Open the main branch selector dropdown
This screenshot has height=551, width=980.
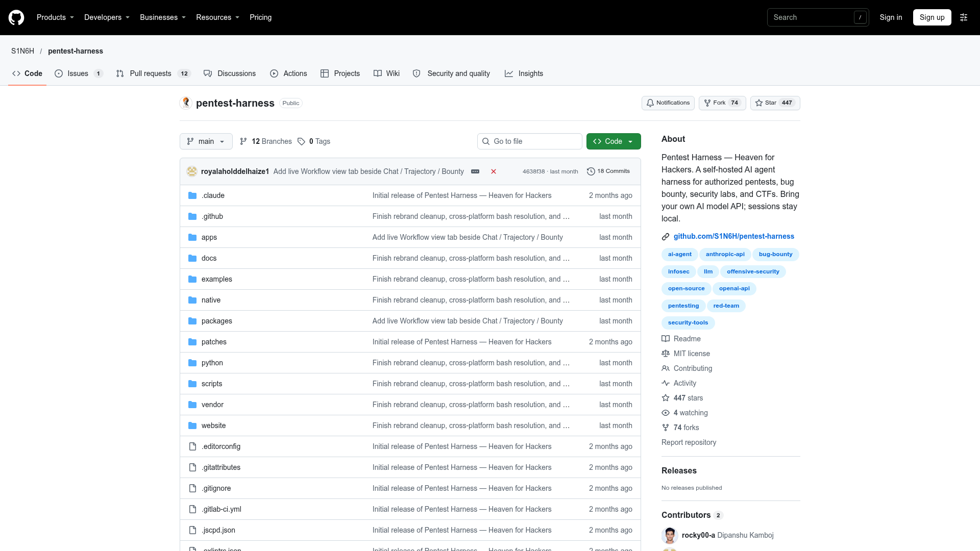206,141
